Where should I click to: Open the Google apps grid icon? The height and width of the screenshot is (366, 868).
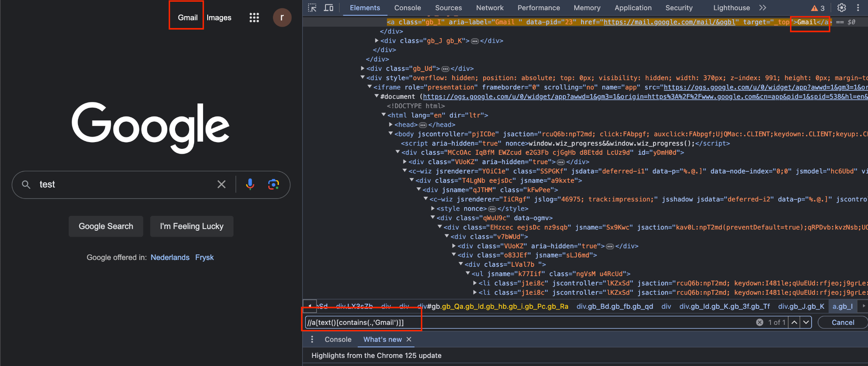(254, 17)
